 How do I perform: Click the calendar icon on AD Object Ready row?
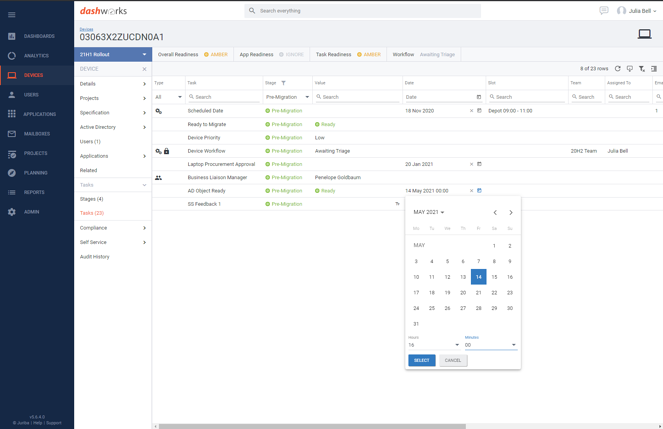[479, 191]
